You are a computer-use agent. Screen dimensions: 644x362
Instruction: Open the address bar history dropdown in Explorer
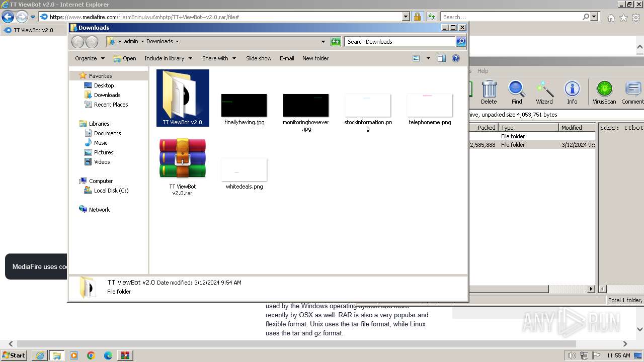coord(323,42)
